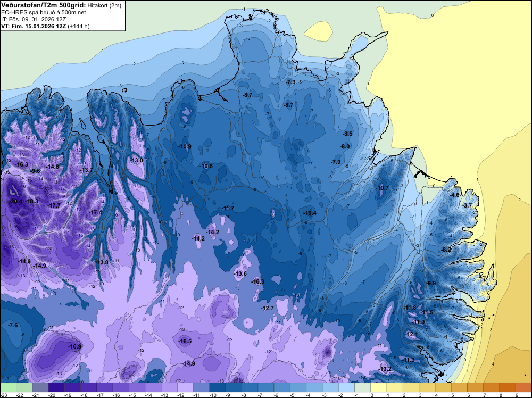
Task: Click the '(+144 h)' forecast offset text
Action: (79, 26)
